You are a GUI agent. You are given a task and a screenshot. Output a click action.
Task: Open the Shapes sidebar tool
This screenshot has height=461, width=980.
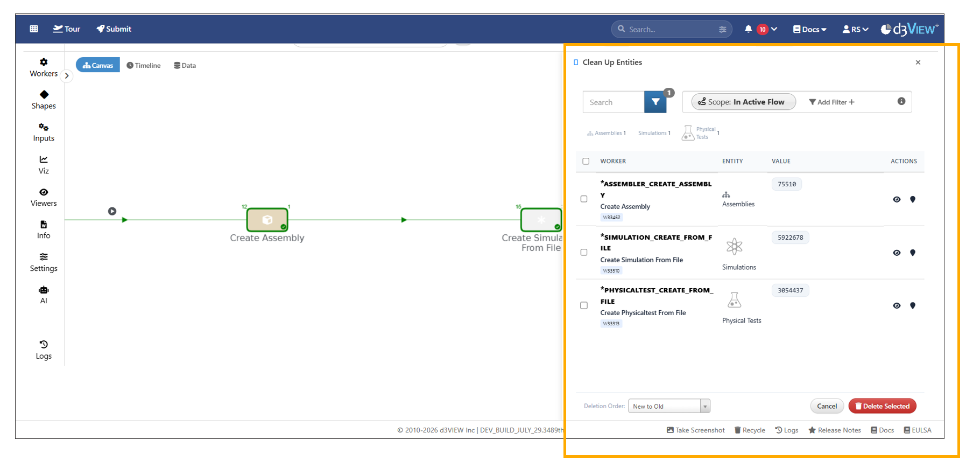[44, 100]
